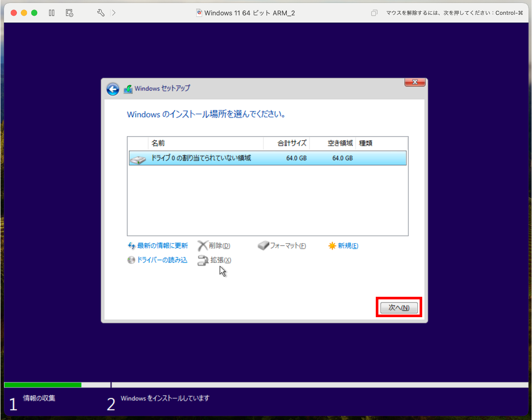Image resolution: width=532 pixels, height=420 pixels.
Task: Pause the virtual machine with the toolbar pause icon
Action: [x=52, y=13]
